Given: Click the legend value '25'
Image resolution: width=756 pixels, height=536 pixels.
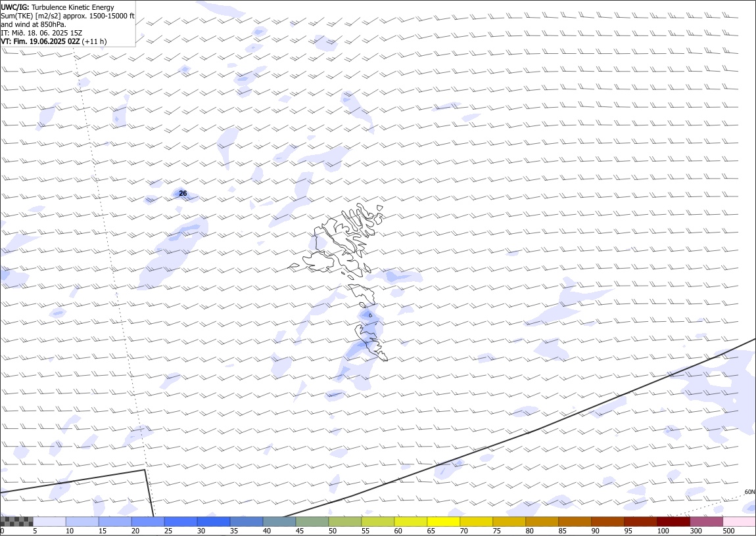Looking at the screenshot, I should click(168, 531).
